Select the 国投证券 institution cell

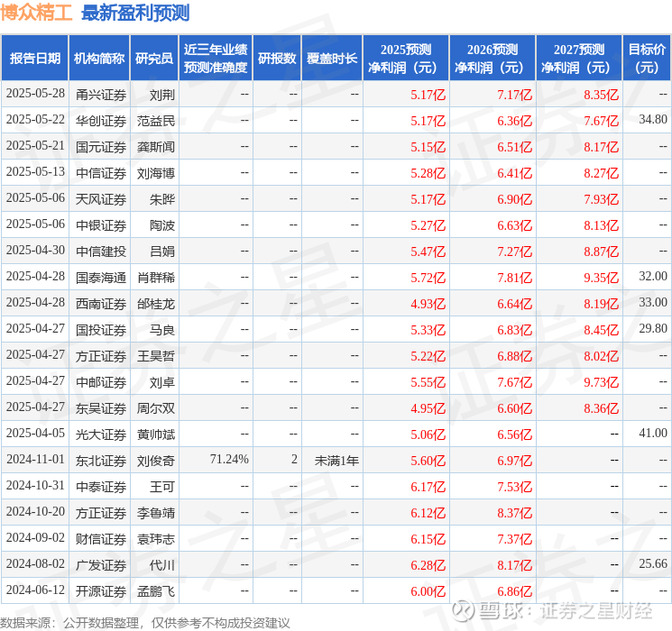(x=101, y=330)
